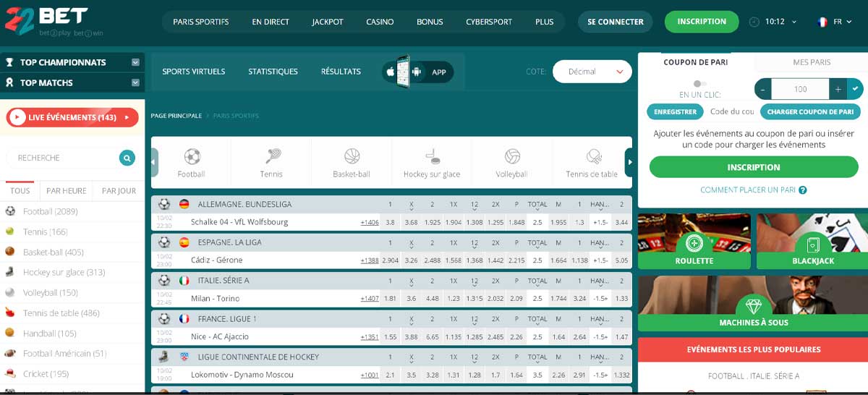Focus the Recherche search field
The image size is (868, 395).
(x=63, y=158)
